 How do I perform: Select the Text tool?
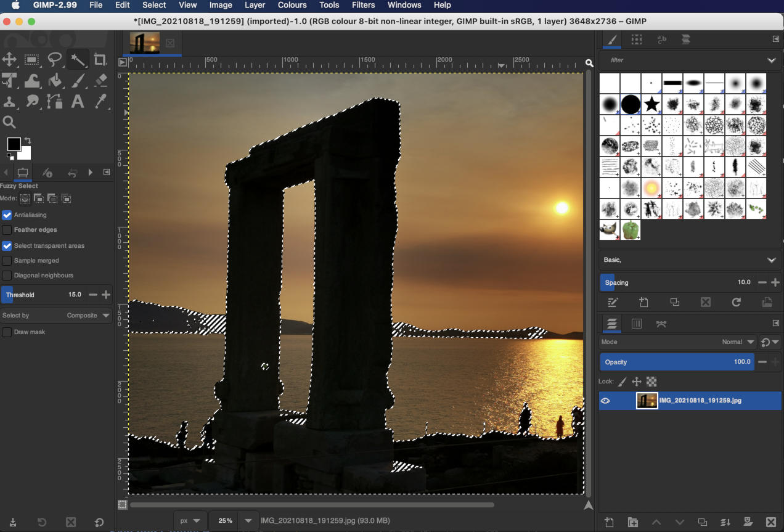point(77,101)
